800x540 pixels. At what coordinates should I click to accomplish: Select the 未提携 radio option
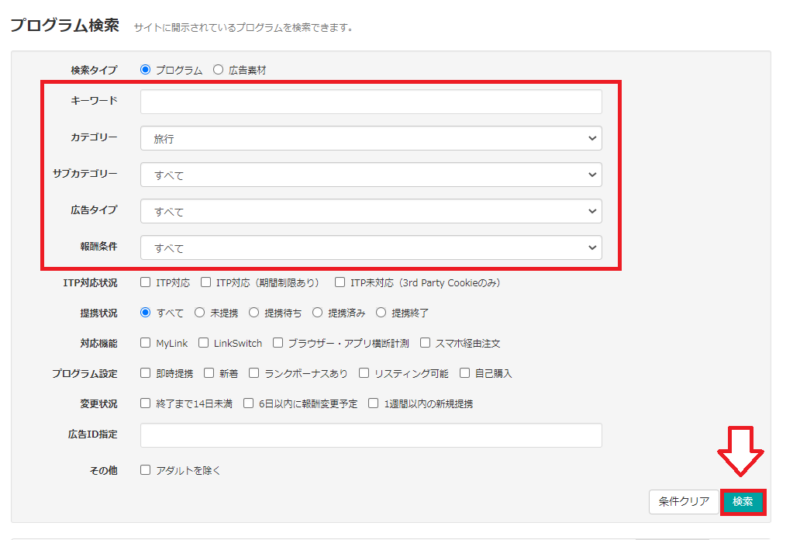pos(199,312)
